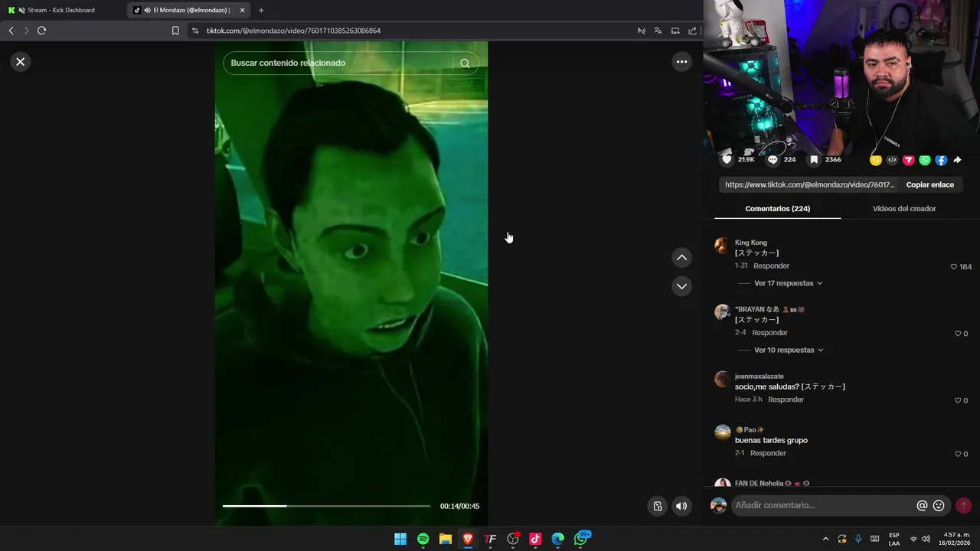Open WhatsApp from the taskbar

tap(581, 539)
